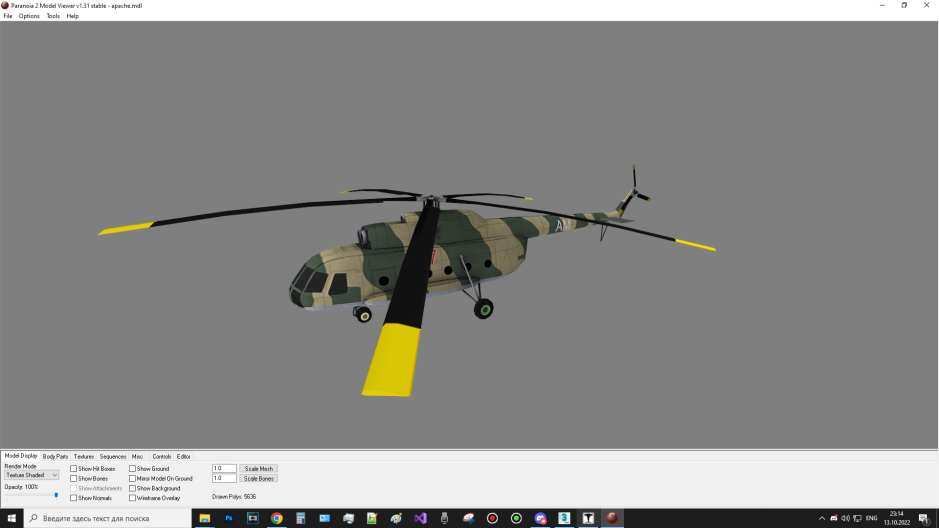The image size is (939, 528).
Task: Show hidden system tray icons
Action: click(822, 518)
